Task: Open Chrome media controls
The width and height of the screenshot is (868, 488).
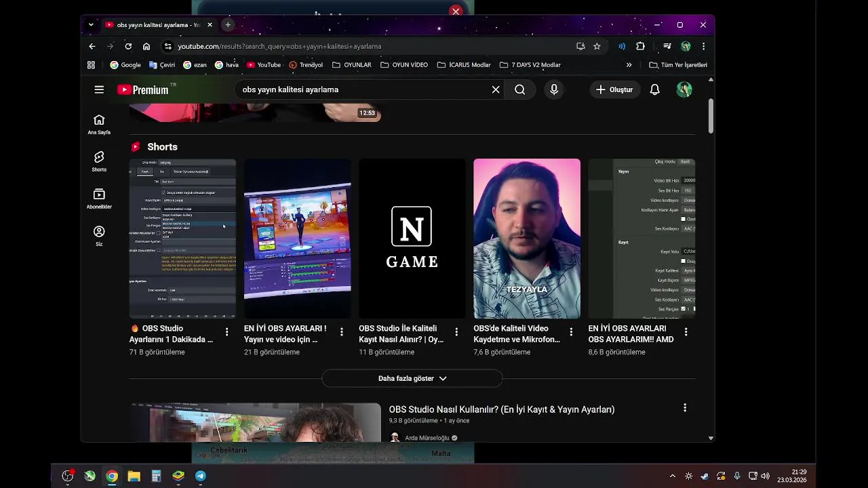Action: [x=667, y=46]
